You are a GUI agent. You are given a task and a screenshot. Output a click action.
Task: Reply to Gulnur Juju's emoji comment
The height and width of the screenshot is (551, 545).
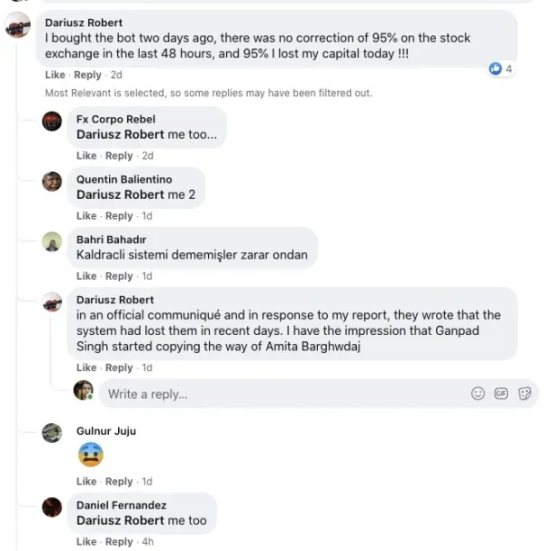tap(119, 481)
